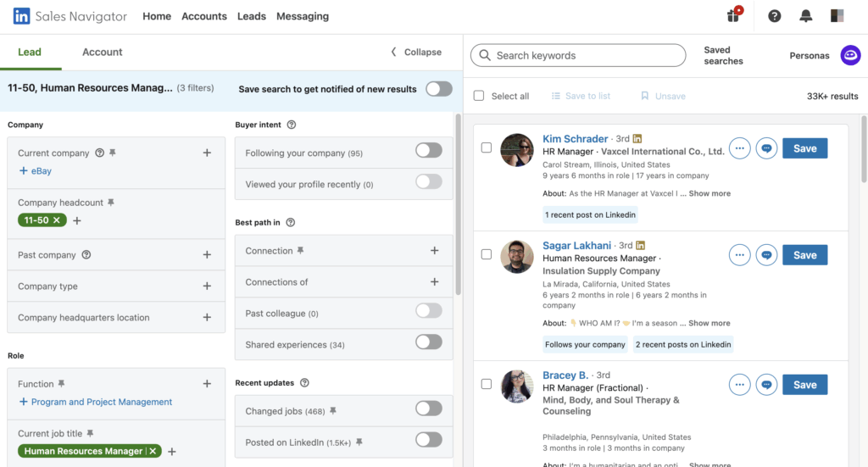Screen dimensions: 868x467
Task: Save Sagar Lakhani as a lead
Action: click(x=805, y=255)
